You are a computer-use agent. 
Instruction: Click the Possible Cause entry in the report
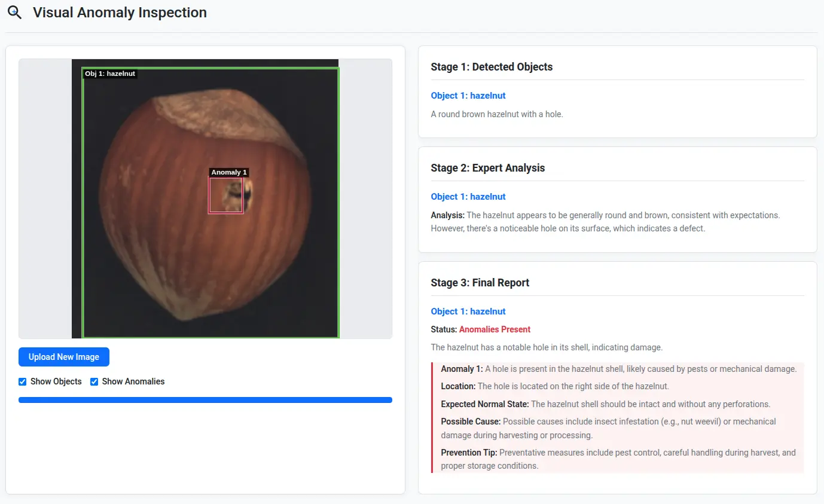click(x=608, y=428)
